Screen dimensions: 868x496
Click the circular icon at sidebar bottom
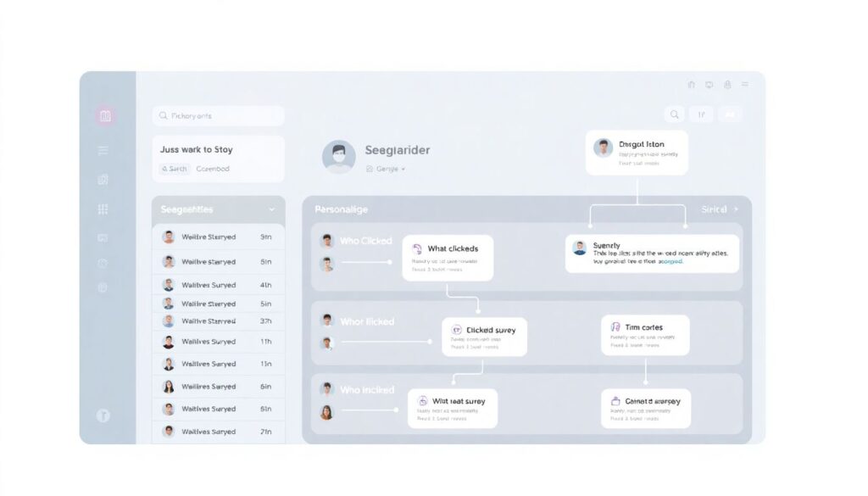103,415
